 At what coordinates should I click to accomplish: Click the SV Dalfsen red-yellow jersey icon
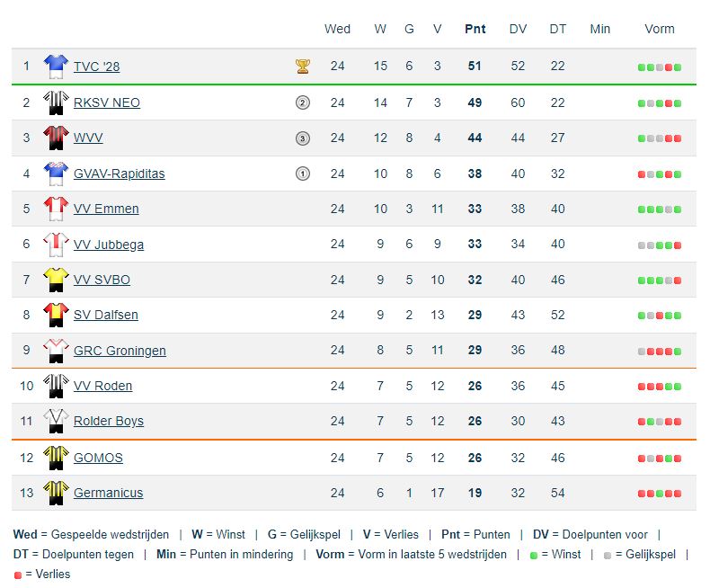tap(56, 314)
